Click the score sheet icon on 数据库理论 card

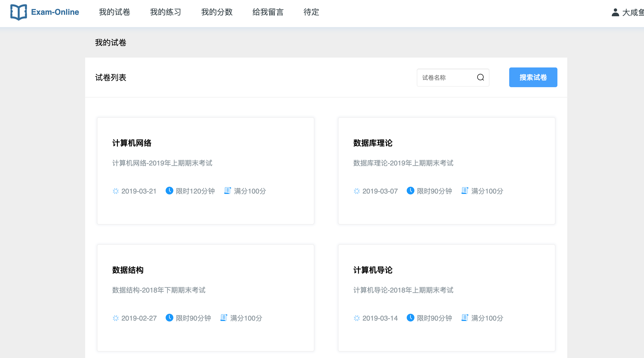[x=465, y=191]
